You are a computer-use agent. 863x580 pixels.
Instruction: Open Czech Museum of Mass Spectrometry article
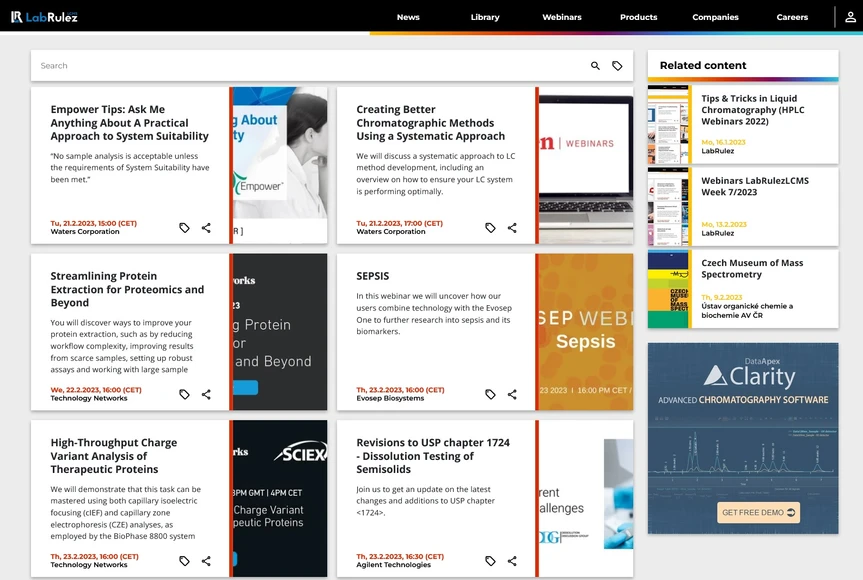point(752,268)
